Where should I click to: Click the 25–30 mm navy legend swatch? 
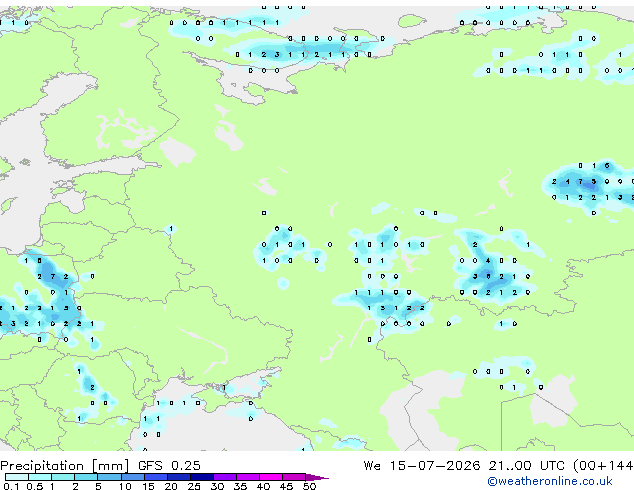tap(201, 477)
